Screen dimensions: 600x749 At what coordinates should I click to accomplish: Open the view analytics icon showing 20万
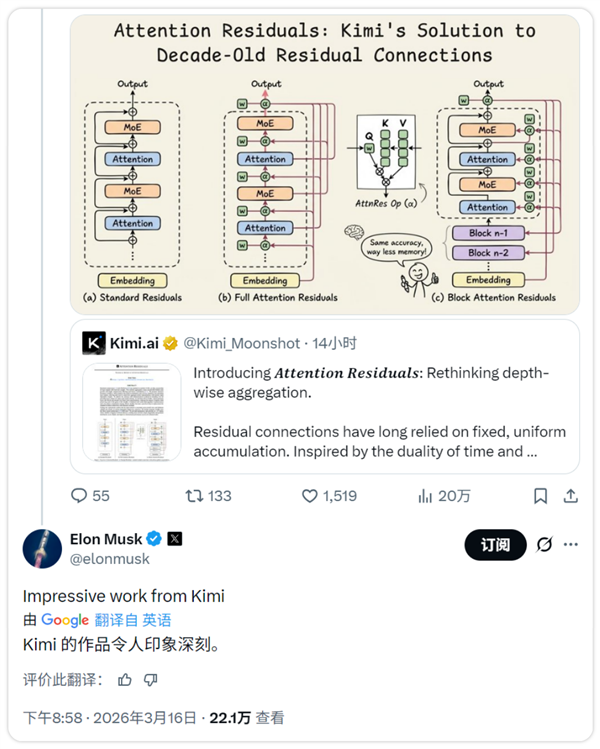click(425, 495)
